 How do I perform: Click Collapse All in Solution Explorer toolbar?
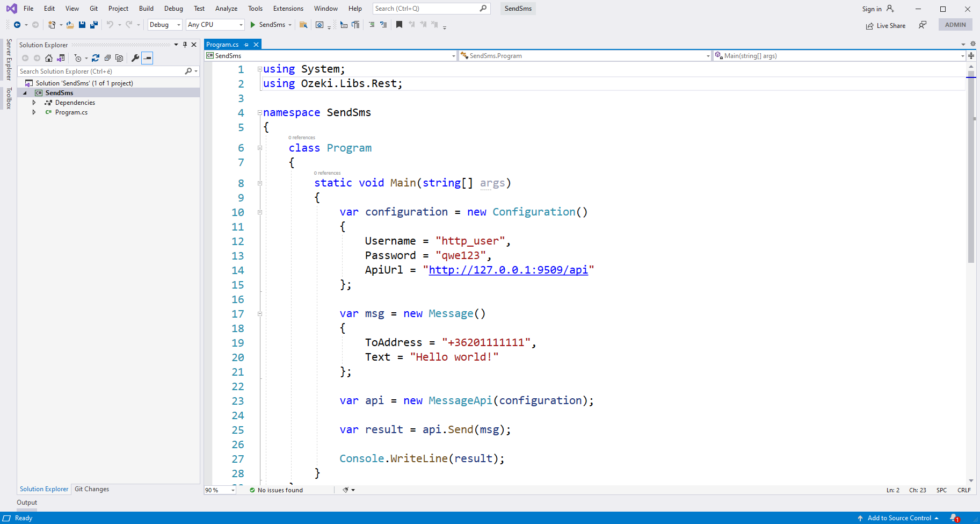(x=107, y=58)
